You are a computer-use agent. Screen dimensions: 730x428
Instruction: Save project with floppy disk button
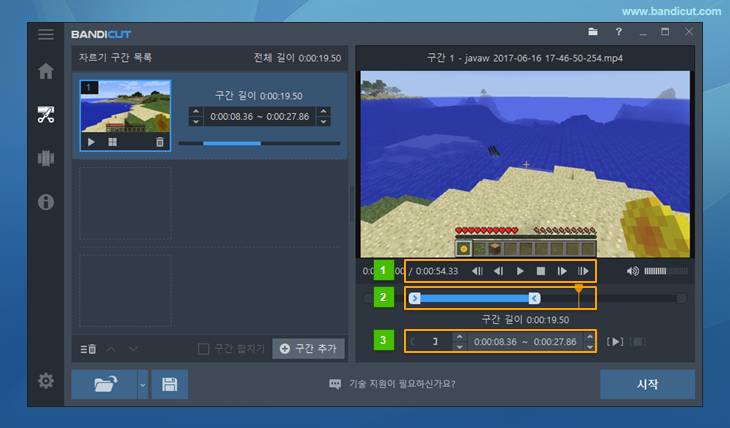[x=169, y=384]
